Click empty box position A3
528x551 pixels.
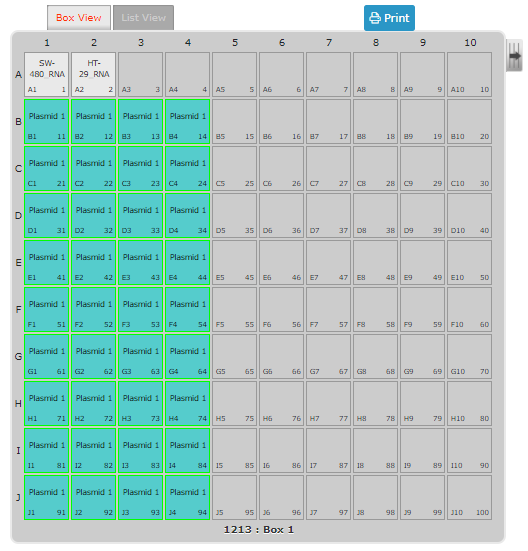[x=141, y=74]
